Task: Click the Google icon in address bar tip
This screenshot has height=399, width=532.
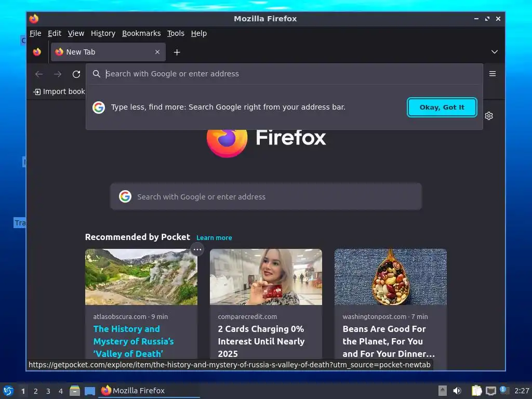Action: 99,108
